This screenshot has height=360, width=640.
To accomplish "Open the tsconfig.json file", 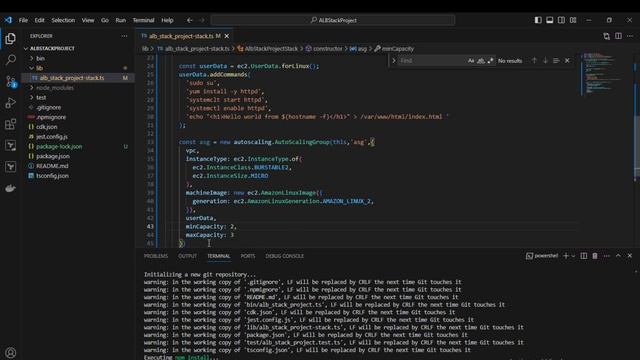I will 52,176.
